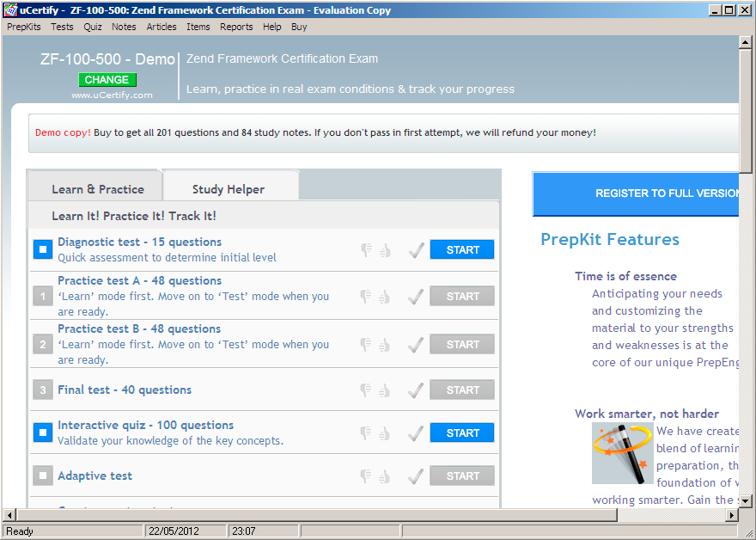756x540 pixels.
Task: Click uCertify app icon in title bar
Action: coord(10,10)
